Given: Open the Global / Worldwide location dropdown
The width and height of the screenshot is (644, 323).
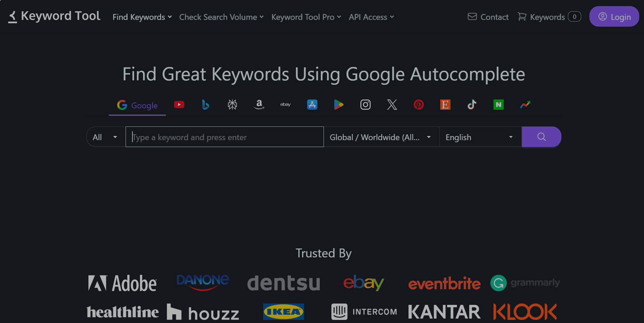Looking at the screenshot, I should (381, 137).
